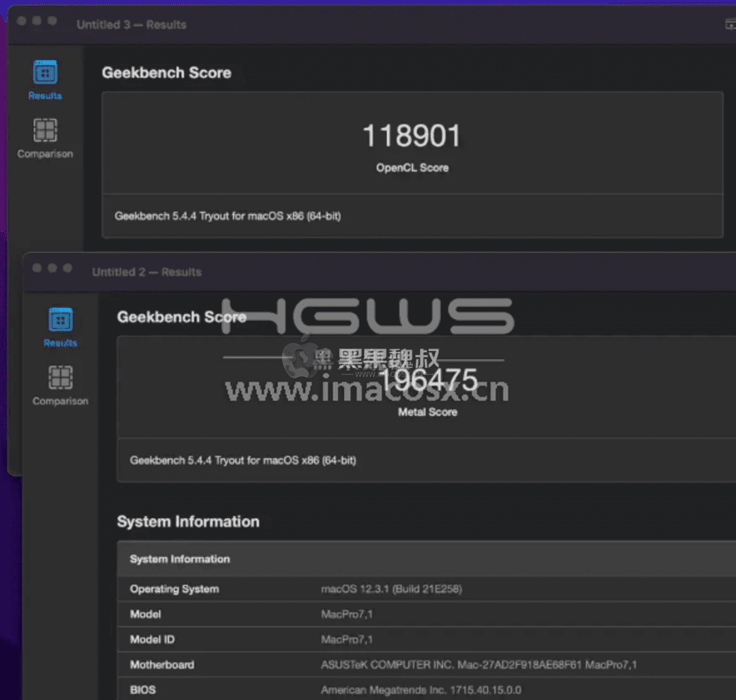Close the Untitled 2 Results window

coord(37,268)
